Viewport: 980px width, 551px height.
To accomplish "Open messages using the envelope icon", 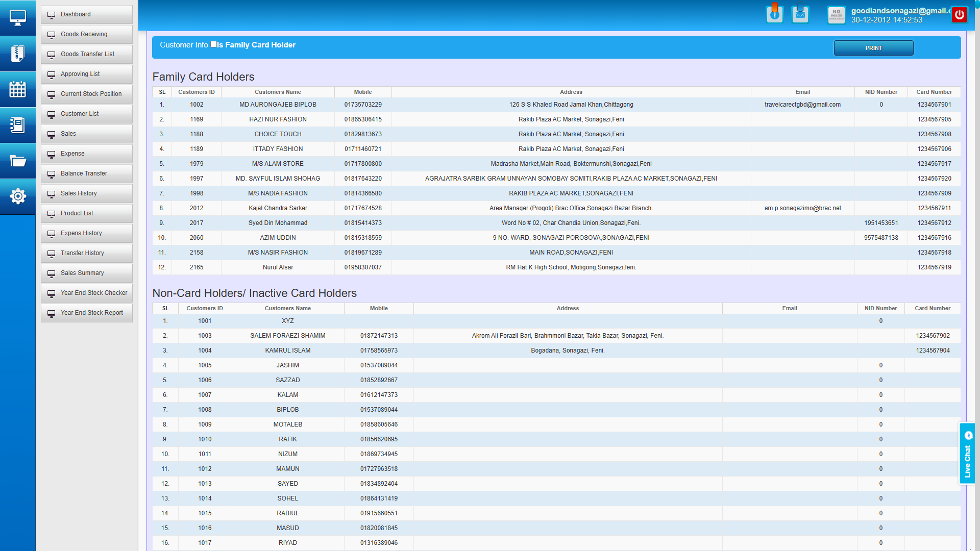I will point(800,14).
